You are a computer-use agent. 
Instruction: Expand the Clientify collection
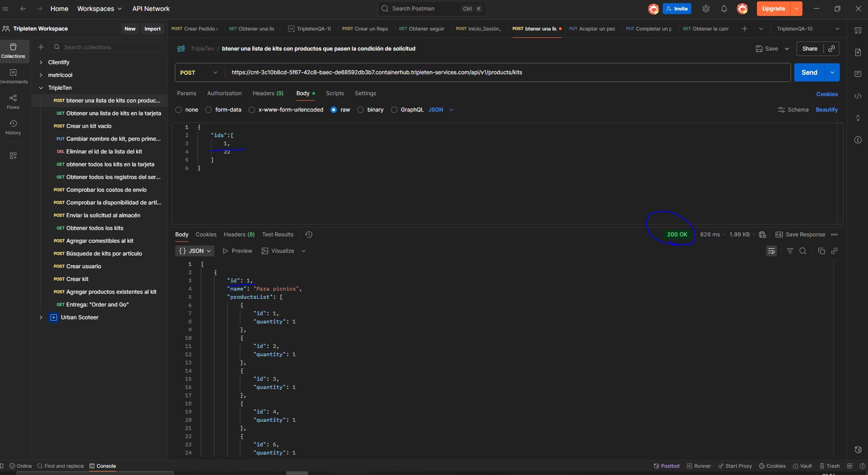point(41,62)
